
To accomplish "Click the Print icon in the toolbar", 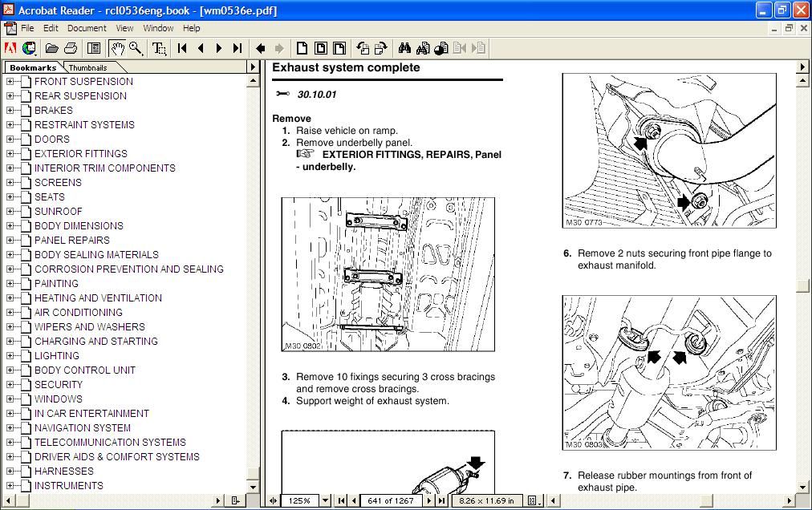I will coord(71,49).
